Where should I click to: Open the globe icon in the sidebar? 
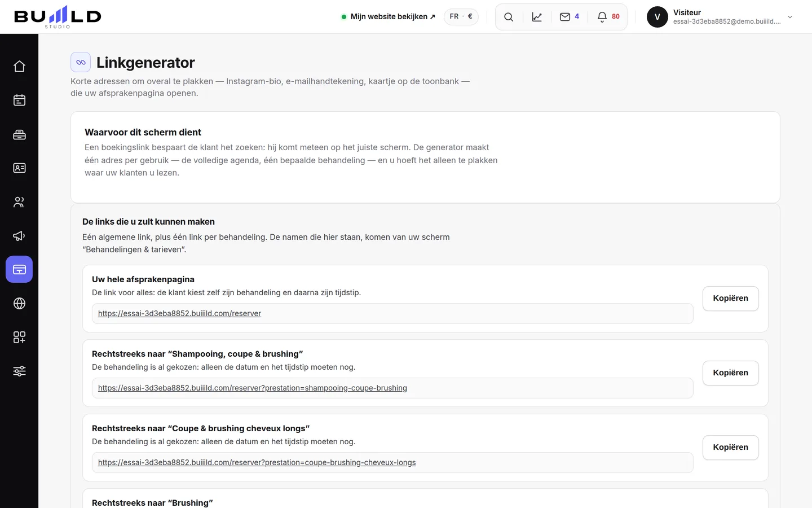[19, 304]
